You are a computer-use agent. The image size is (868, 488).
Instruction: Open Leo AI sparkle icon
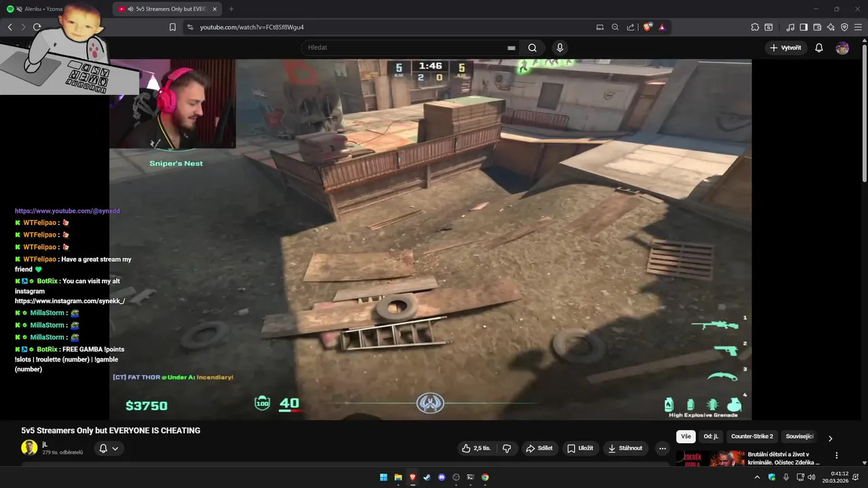[831, 27]
